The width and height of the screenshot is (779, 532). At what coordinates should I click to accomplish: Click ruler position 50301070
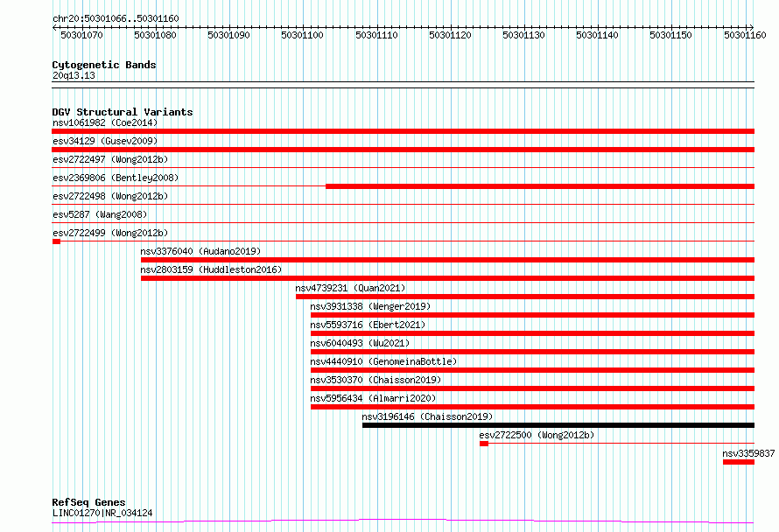(81, 35)
